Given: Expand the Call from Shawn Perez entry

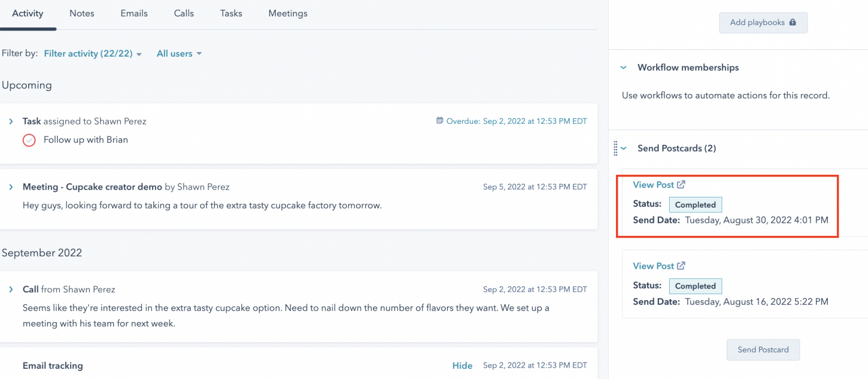Looking at the screenshot, I should tap(11, 290).
